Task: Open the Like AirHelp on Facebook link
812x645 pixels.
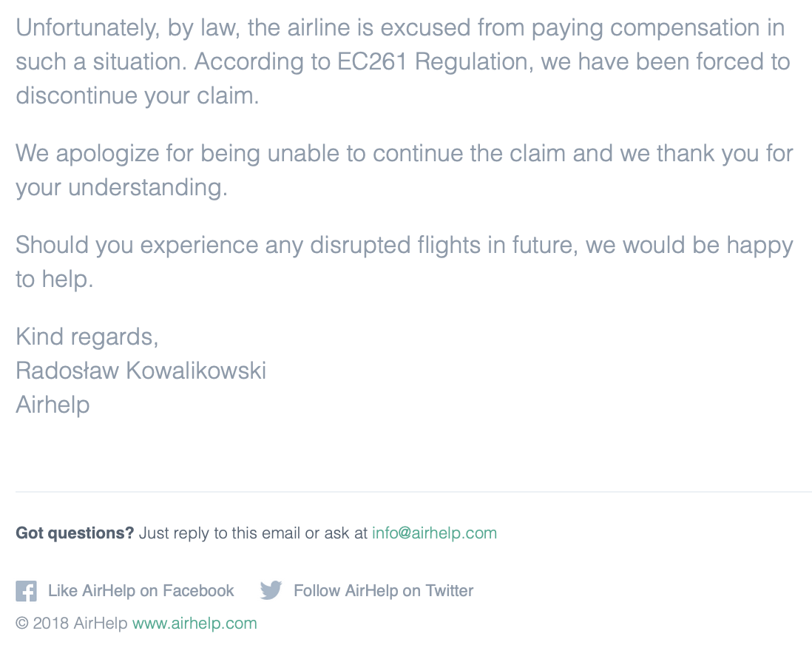Action: pos(141,591)
